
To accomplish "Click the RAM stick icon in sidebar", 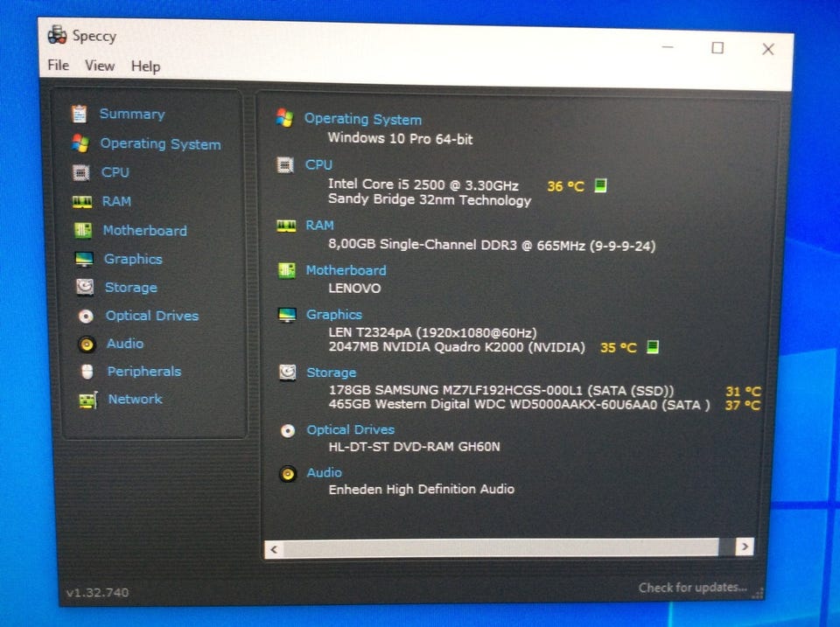I will coord(82,201).
